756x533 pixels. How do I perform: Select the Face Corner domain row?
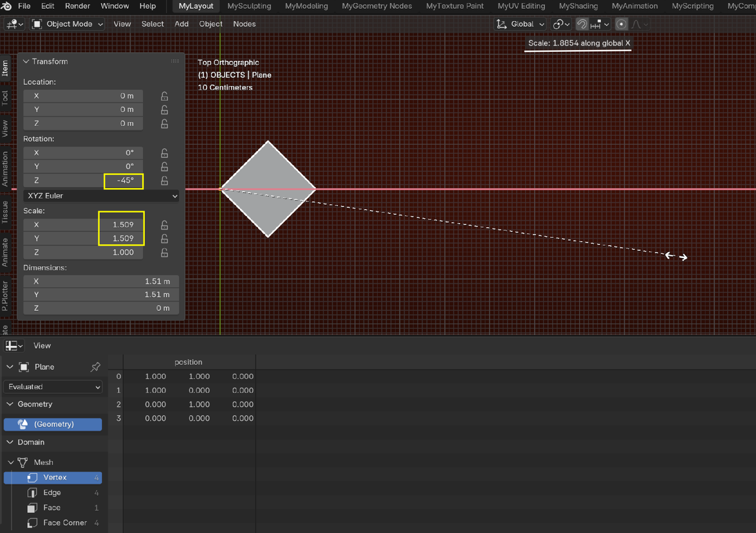[x=53, y=523]
